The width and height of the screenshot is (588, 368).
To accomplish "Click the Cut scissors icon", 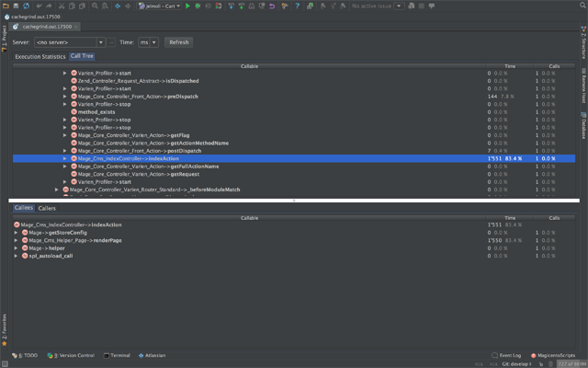I will (x=62, y=6).
